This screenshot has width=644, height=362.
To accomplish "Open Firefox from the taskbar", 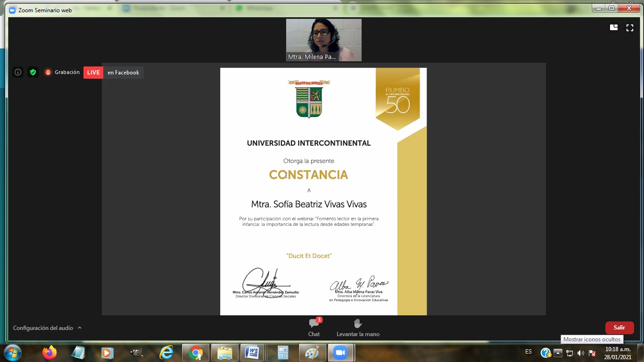I will pos(49,353).
